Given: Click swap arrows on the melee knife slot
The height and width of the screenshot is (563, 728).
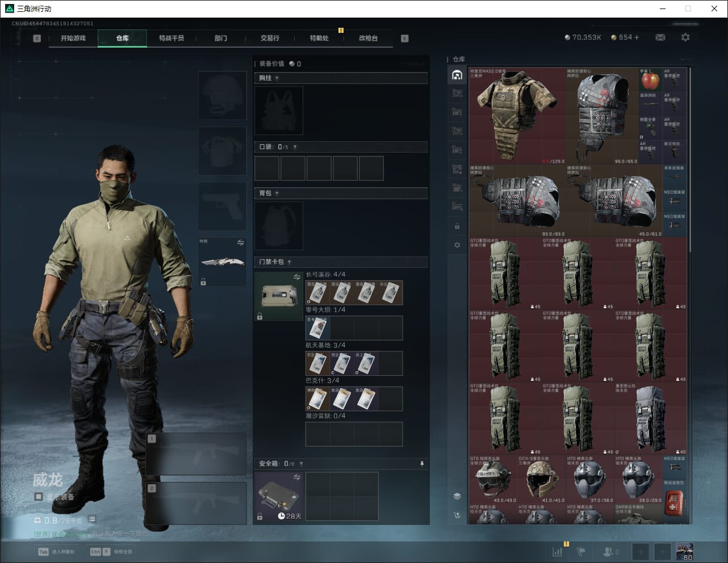Looking at the screenshot, I should [240, 243].
